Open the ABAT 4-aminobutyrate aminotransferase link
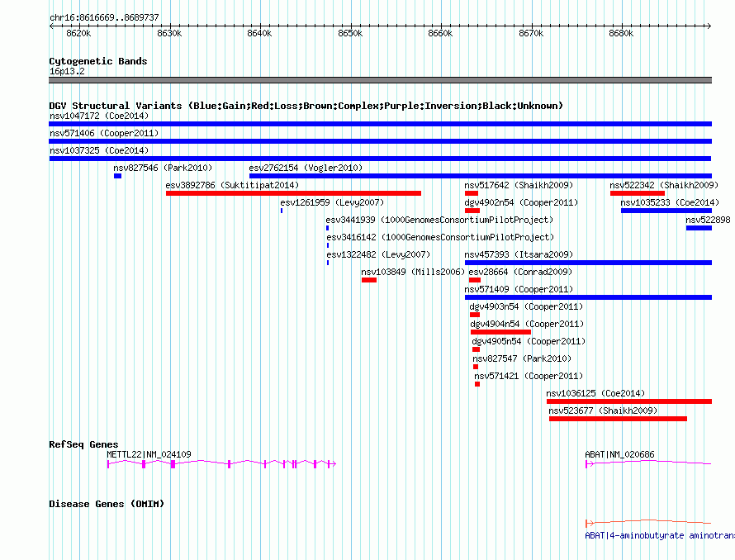Image resolution: width=735 pixels, height=560 pixels. coord(660,535)
